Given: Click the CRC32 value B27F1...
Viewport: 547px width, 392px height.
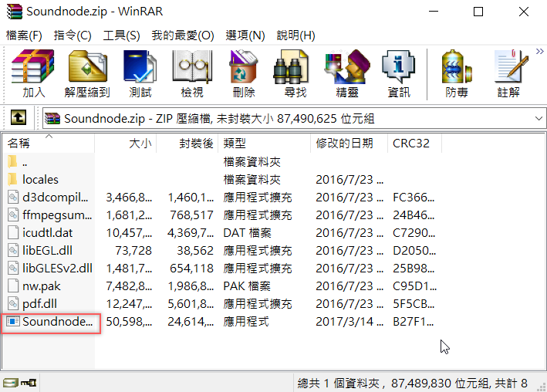Looking at the screenshot, I should click(413, 322).
